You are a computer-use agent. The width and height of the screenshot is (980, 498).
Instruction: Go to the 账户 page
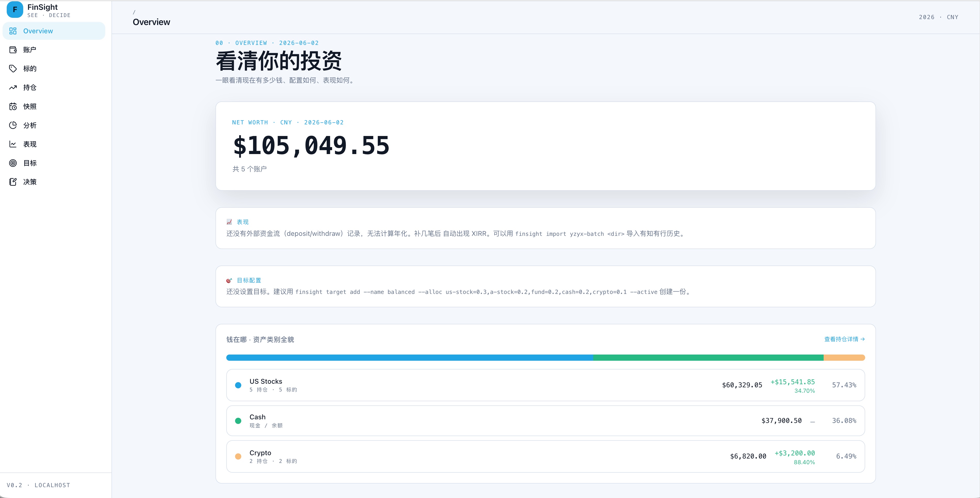tap(54, 50)
